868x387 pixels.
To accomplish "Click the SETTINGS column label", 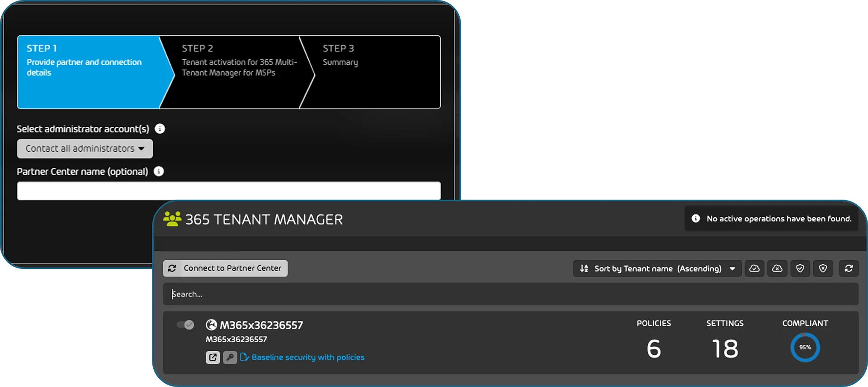I will (725, 323).
